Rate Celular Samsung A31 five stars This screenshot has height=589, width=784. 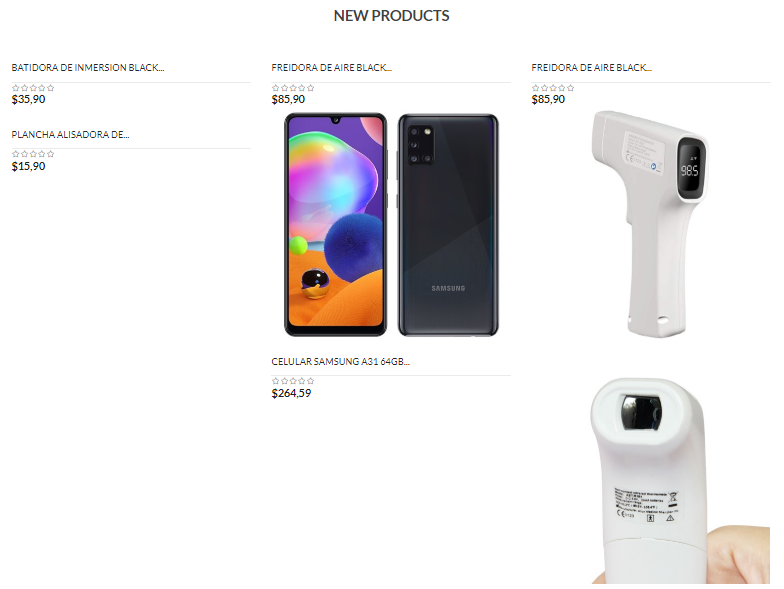coord(310,381)
